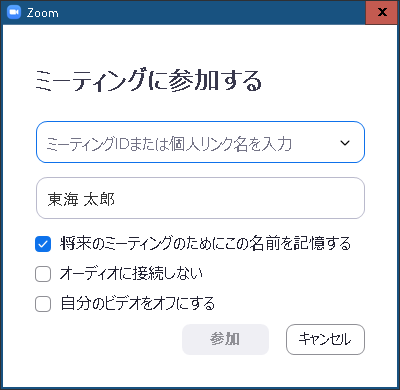Focus the ミーティングID or personal link field
Image resolution: width=400 pixels, height=390 pixels.
click(200, 142)
